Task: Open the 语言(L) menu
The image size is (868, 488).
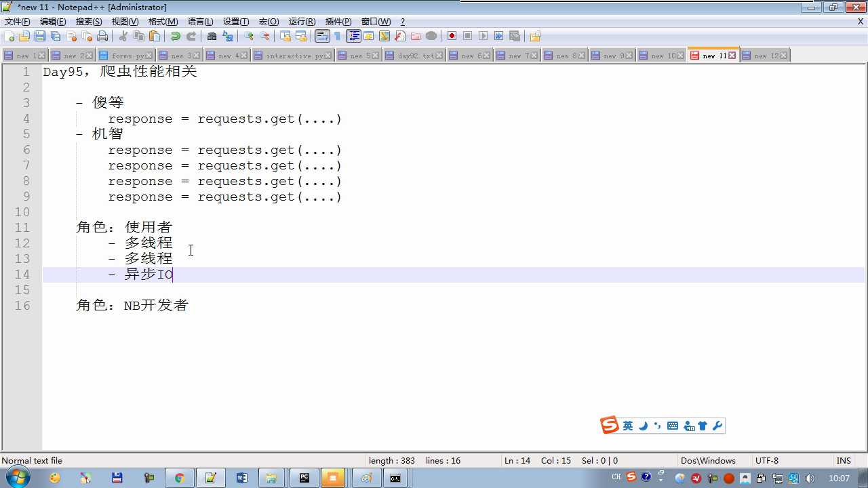Action: (x=200, y=22)
